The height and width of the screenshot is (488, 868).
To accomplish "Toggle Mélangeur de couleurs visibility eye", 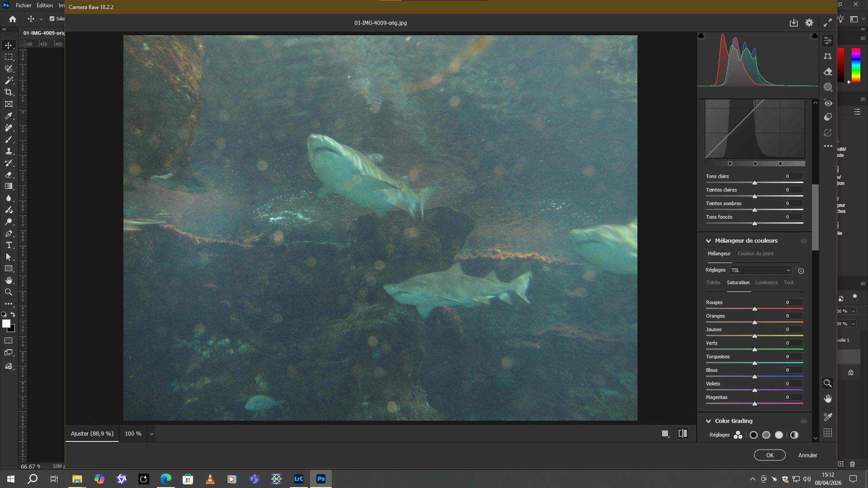I will (x=804, y=241).
